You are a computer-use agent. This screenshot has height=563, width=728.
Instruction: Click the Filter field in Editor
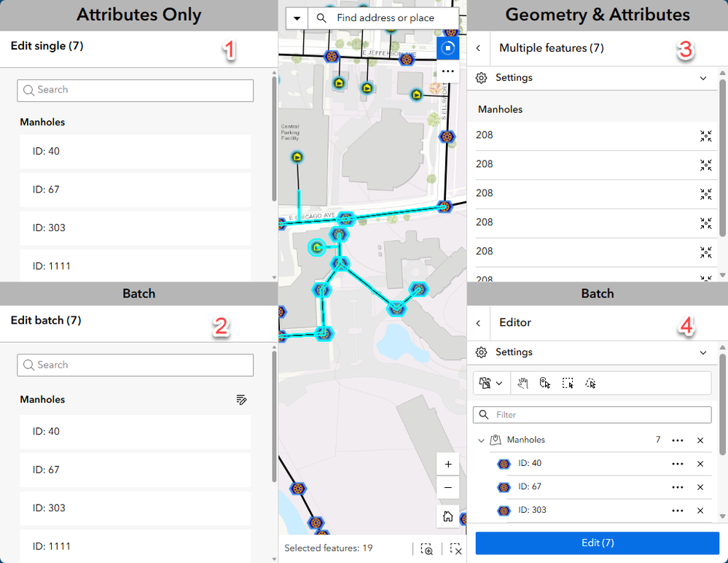pos(592,415)
